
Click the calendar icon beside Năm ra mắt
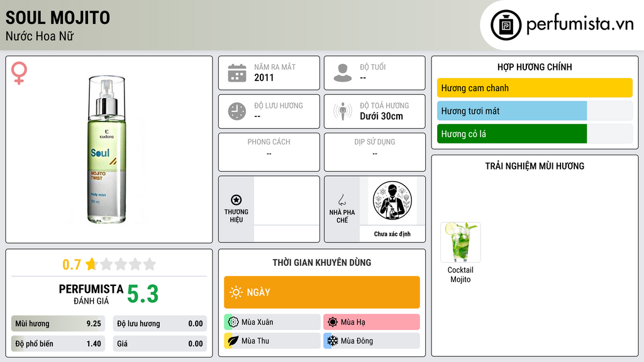pos(237,73)
